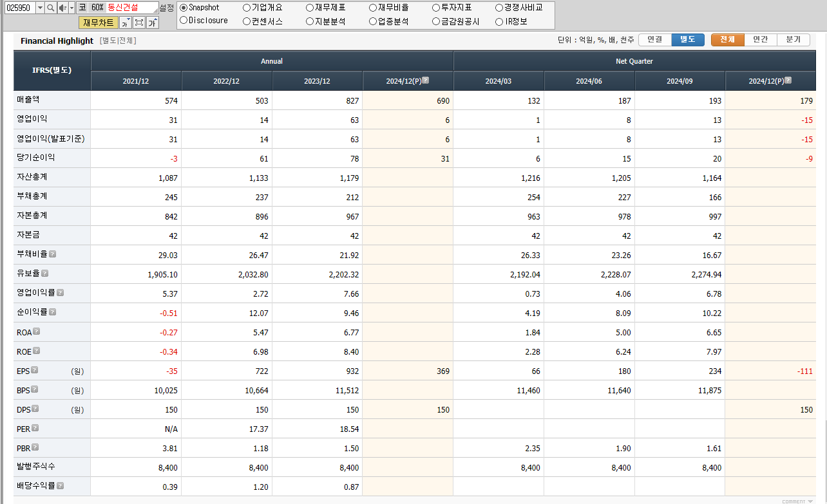Viewport: 827px width, 504px height.
Task: Select the 전체 period tab
Action: tap(728, 39)
